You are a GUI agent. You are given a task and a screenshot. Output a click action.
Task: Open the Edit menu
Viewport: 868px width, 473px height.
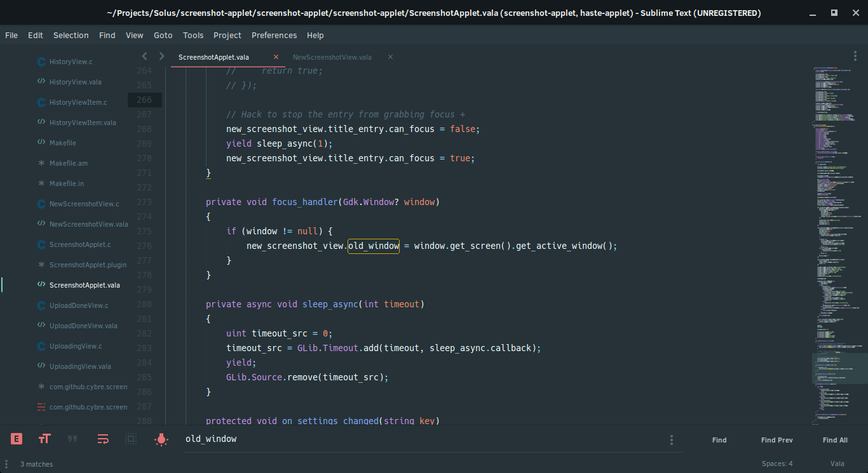click(x=36, y=36)
